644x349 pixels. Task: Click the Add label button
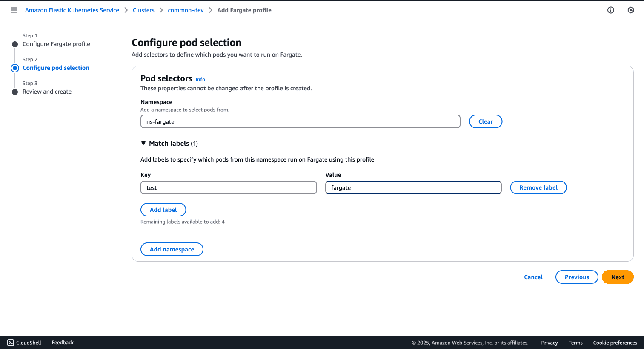coord(163,210)
